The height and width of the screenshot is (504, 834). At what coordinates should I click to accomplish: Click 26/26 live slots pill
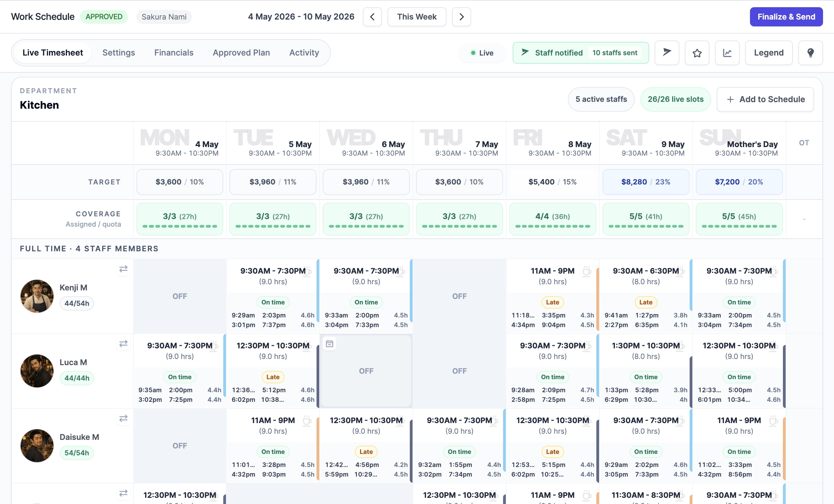click(x=676, y=99)
